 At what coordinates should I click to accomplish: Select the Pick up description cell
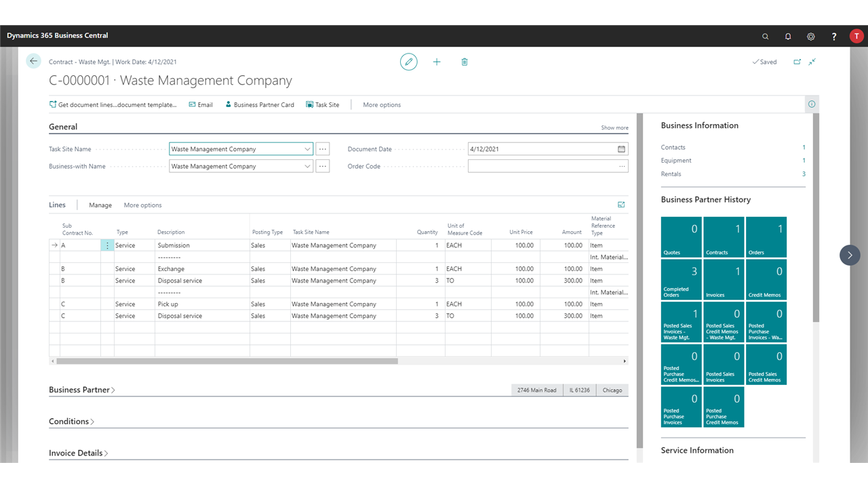tap(202, 304)
